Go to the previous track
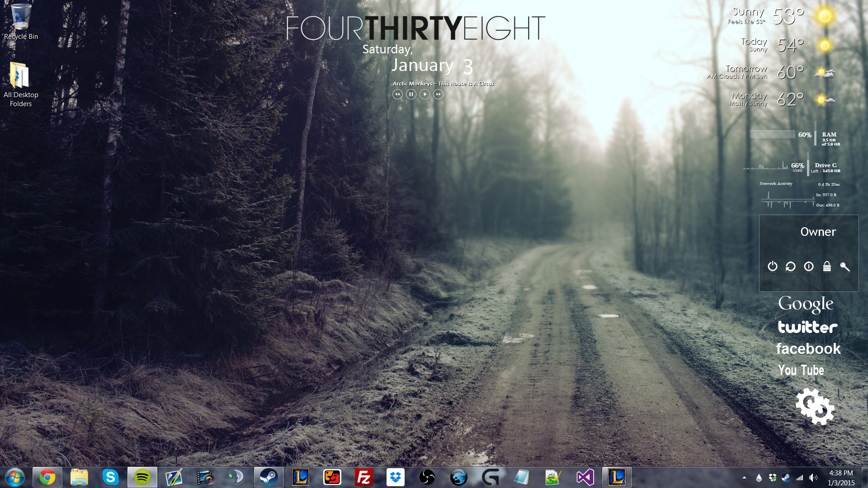The width and height of the screenshot is (868, 488). (397, 94)
